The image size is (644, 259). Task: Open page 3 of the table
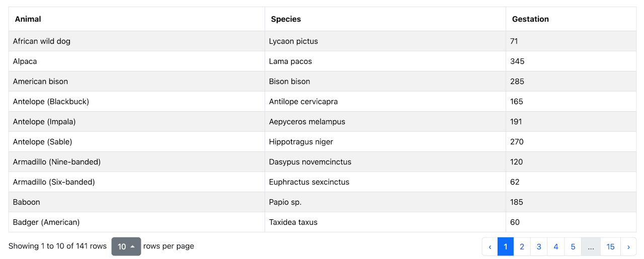[x=539, y=246]
